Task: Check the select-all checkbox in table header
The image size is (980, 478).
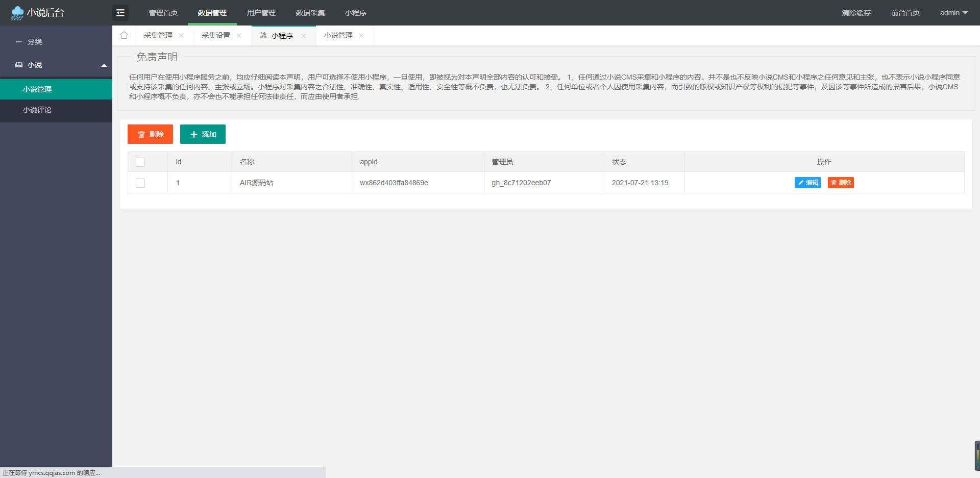Action: (x=140, y=162)
